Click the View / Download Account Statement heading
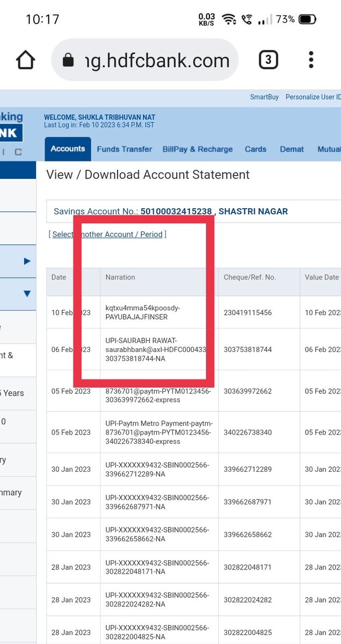 coord(148,175)
